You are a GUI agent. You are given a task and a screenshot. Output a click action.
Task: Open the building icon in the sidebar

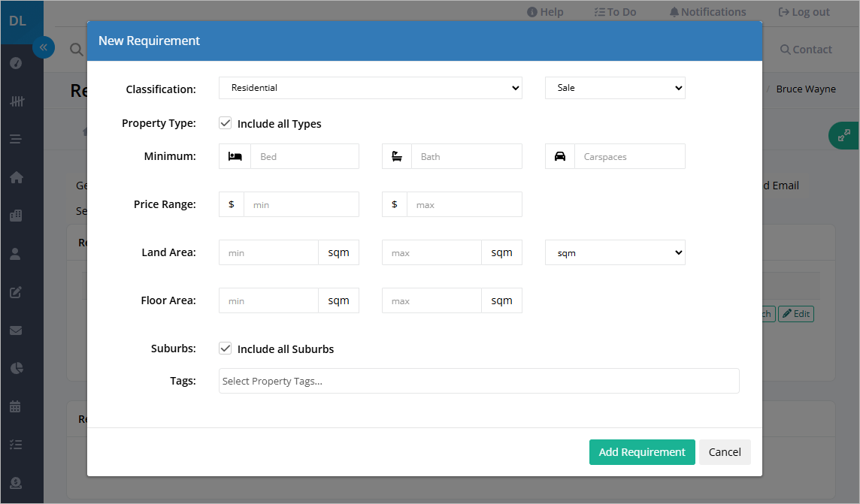16,216
